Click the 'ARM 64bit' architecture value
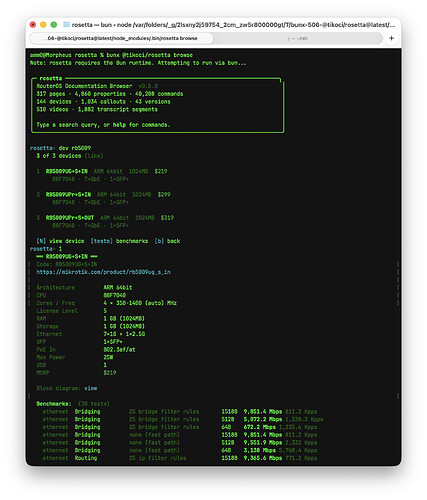 click(118, 288)
